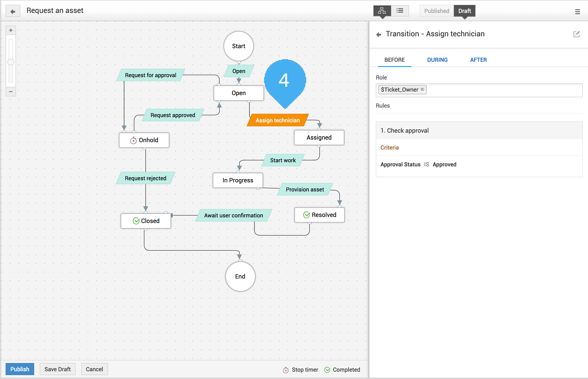Image resolution: width=588 pixels, height=379 pixels.
Task: Show the Published version
Action: (436, 11)
